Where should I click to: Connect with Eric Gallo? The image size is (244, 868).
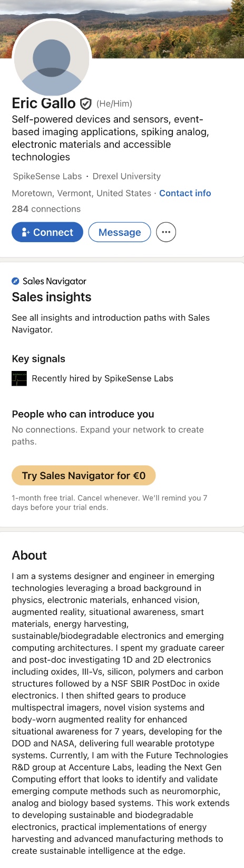[47, 232]
